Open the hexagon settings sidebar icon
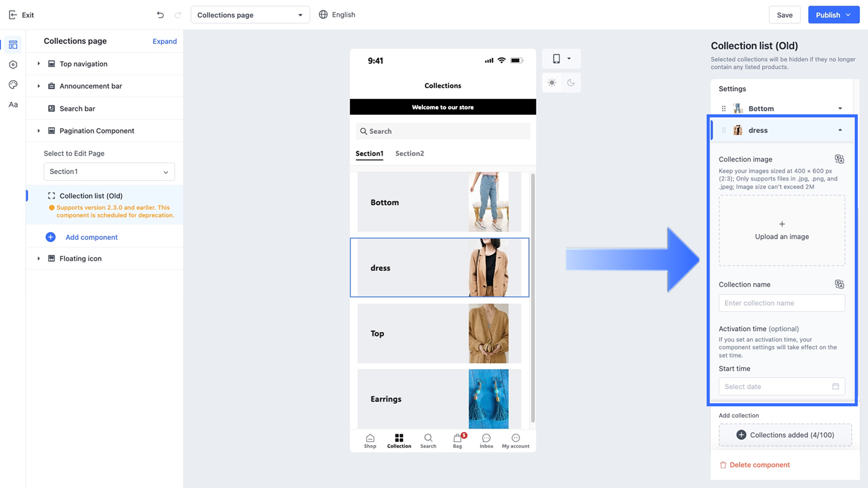 click(13, 65)
